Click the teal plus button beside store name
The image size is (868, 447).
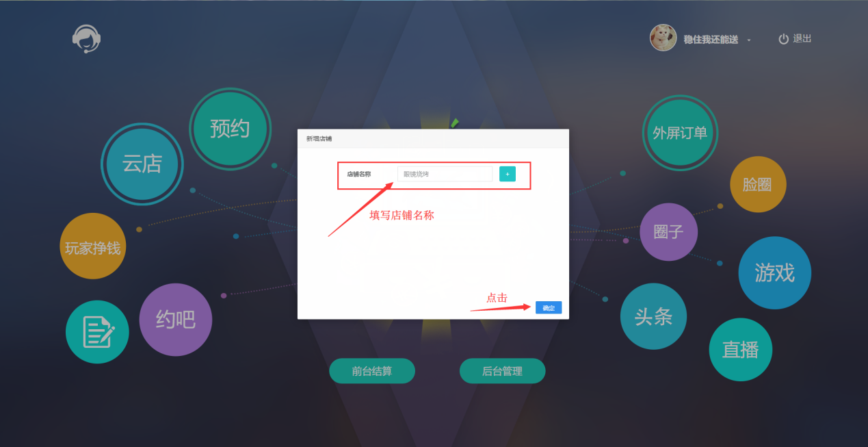508,174
